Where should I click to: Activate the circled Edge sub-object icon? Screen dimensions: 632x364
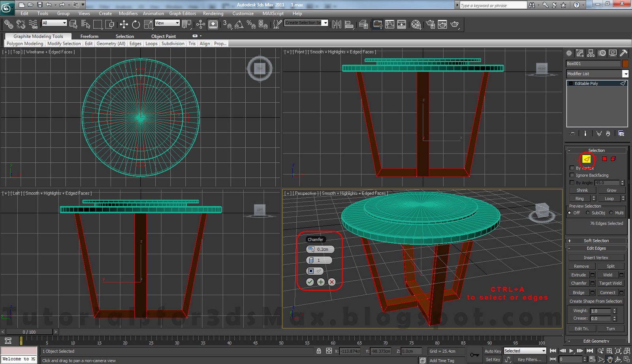[x=586, y=159]
